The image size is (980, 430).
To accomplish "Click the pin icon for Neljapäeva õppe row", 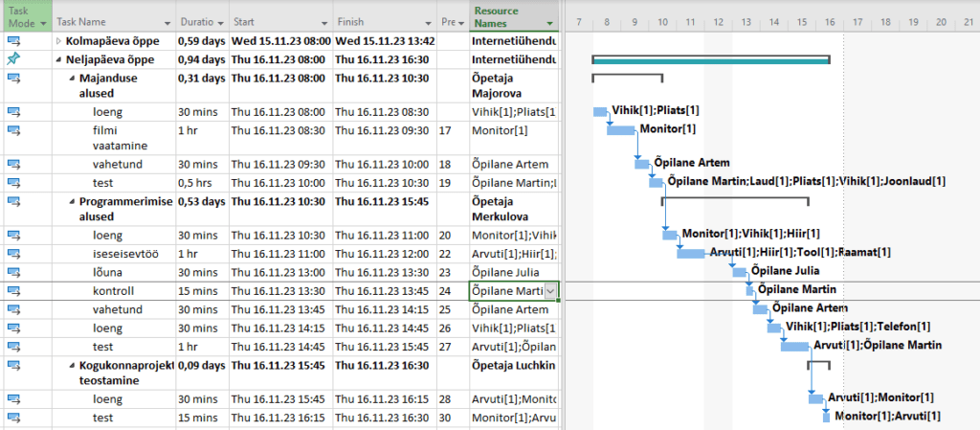I will [x=13, y=59].
